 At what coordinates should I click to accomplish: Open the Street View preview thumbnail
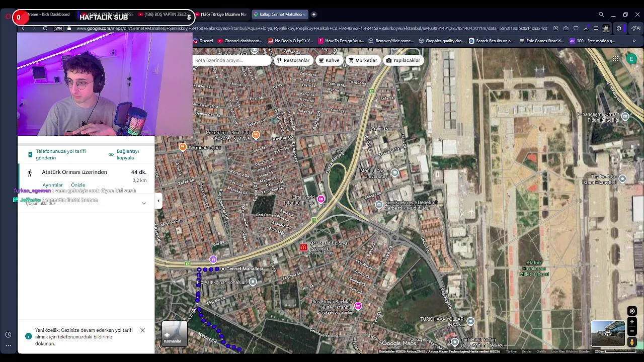[608, 333]
